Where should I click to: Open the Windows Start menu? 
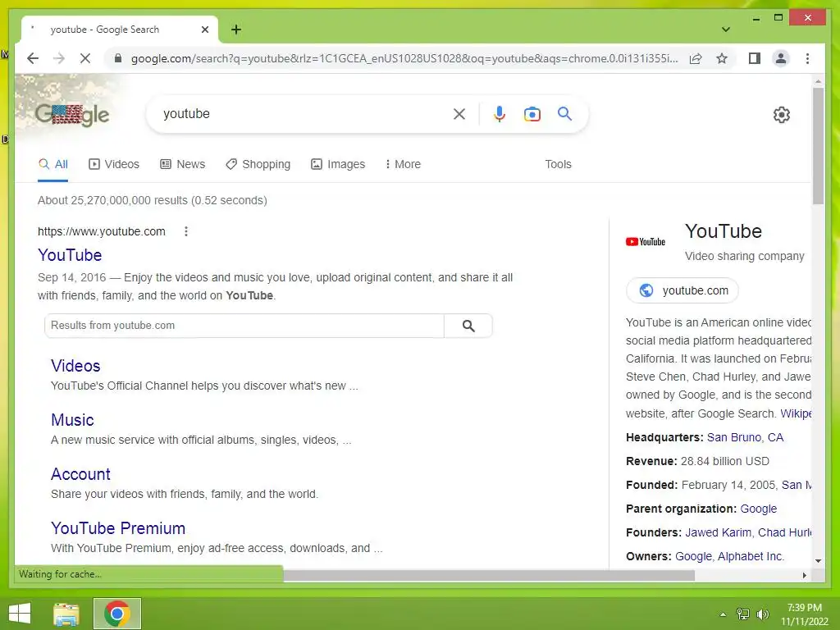pyautogui.click(x=20, y=614)
